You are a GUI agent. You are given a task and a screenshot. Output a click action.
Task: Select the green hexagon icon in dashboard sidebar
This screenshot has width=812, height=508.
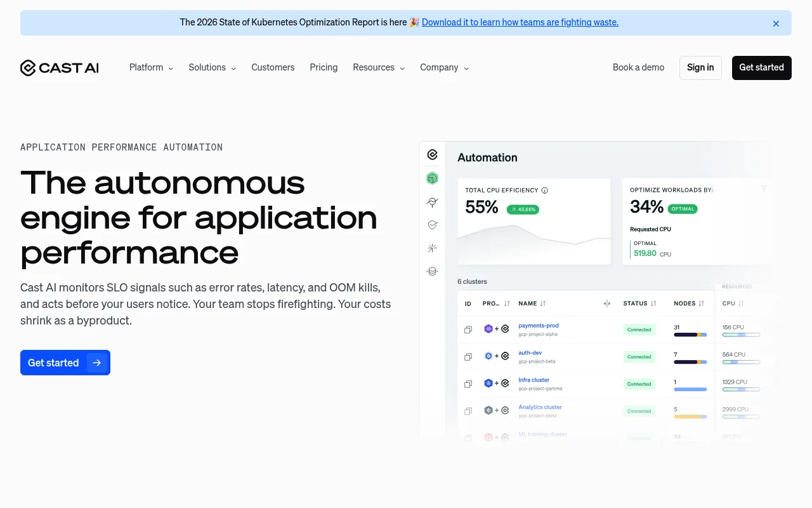(433, 178)
